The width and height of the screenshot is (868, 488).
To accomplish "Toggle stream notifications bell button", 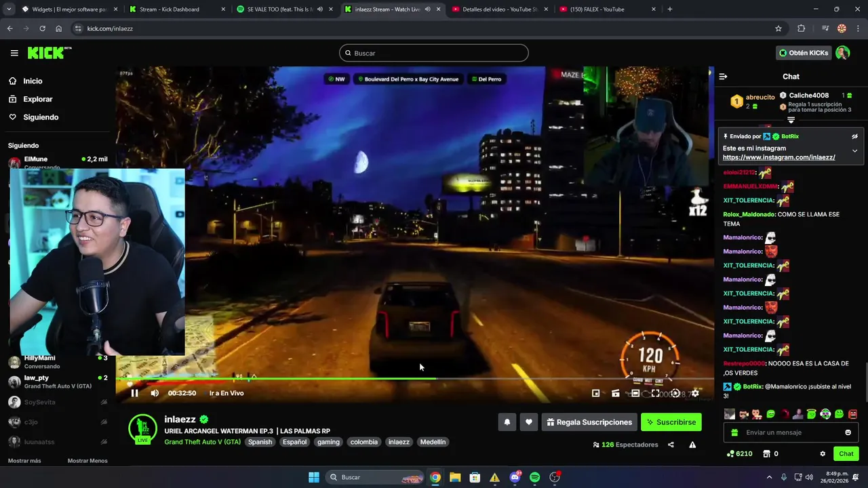I will pos(507,422).
